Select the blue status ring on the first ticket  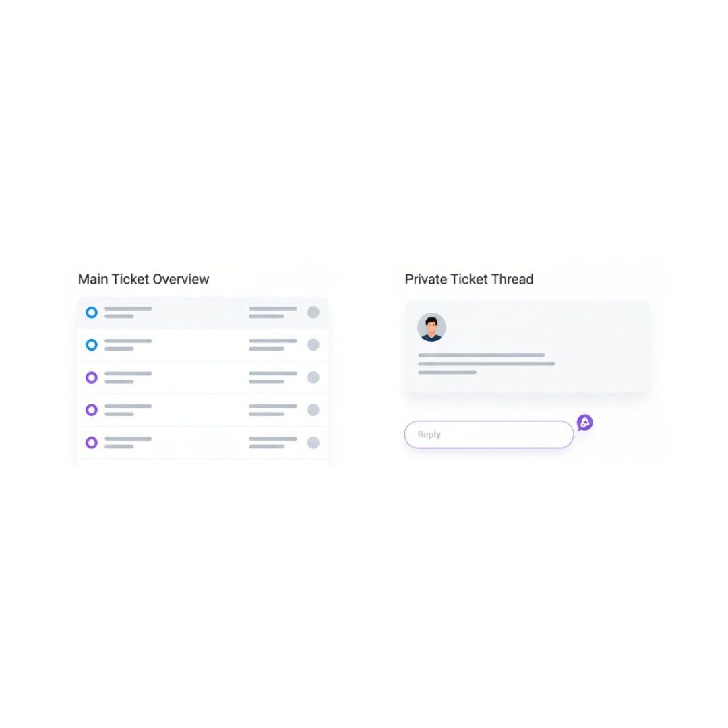click(x=92, y=313)
